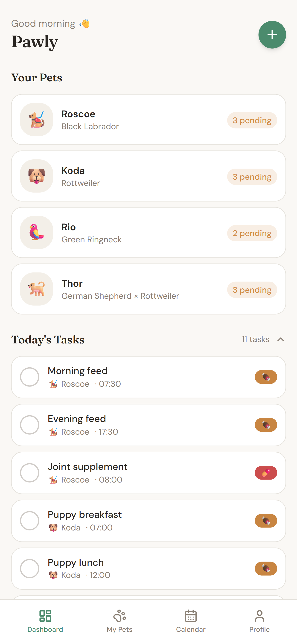Tap Roscoe's 3 pending badge
Viewport: 297px width, 644px height.
click(x=252, y=120)
